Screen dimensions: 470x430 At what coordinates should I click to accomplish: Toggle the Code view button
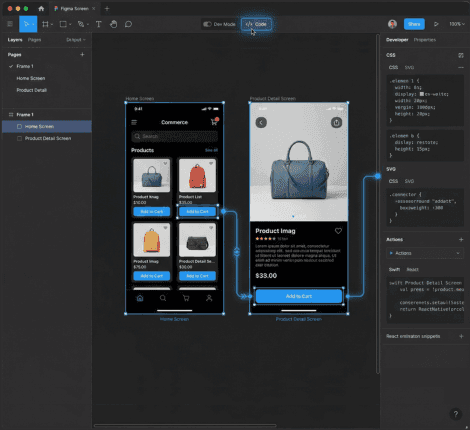coord(256,24)
